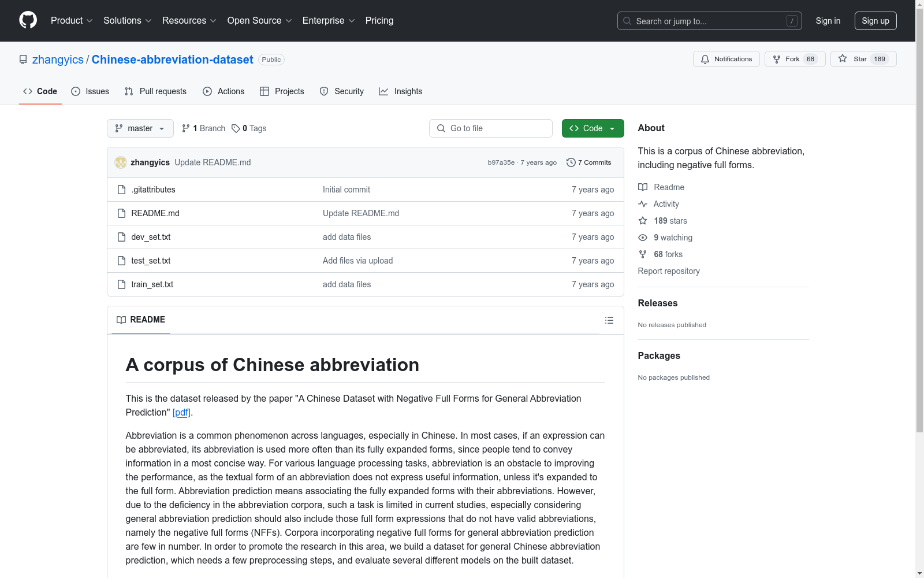Star the repository
This screenshot has height=578, width=924.
(x=863, y=59)
